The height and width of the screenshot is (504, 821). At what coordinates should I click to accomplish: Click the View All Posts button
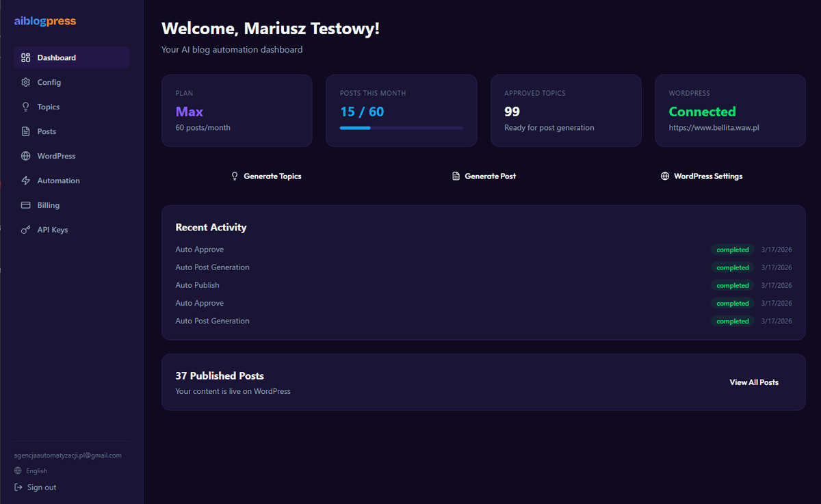754,382
